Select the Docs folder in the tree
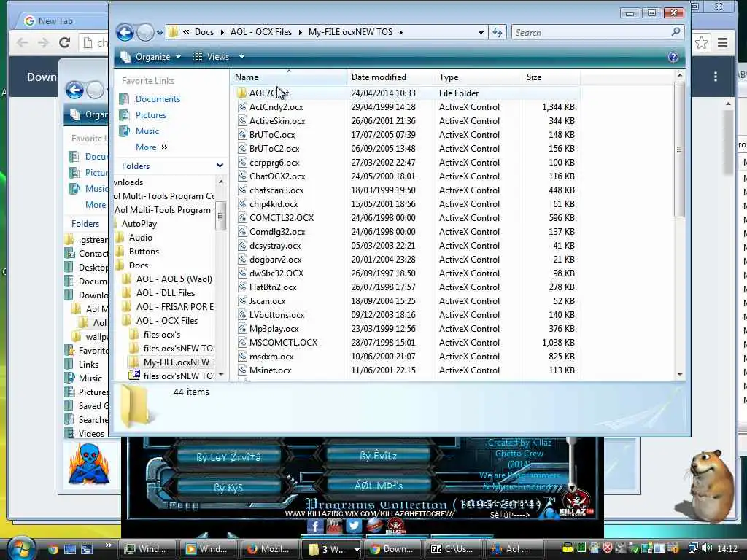Image resolution: width=747 pixels, height=560 pixels. point(138,265)
